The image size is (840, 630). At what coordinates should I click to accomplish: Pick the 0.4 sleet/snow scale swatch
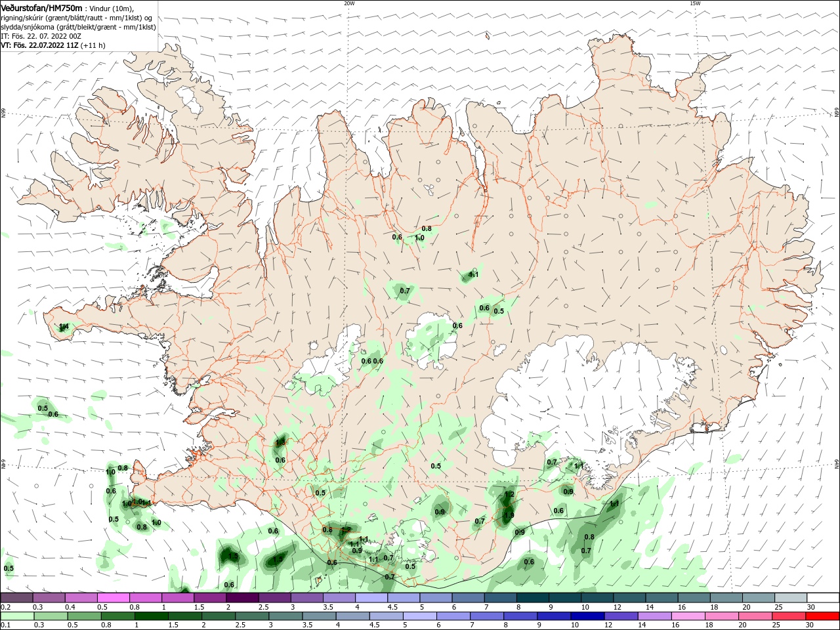[x=81, y=598]
